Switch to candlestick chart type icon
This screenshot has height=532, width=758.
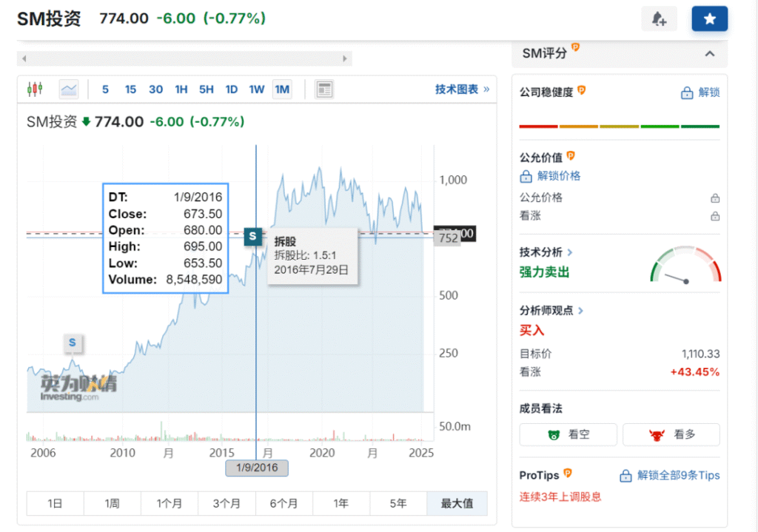point(35,90)
